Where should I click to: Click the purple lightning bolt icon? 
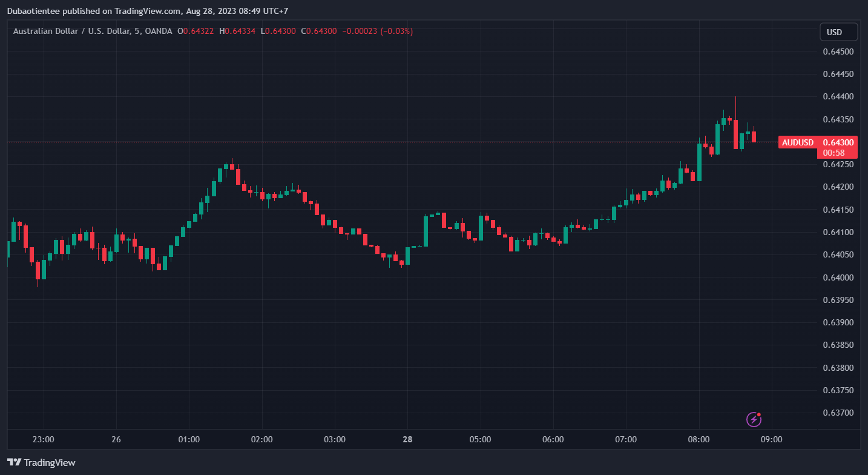point(754,419)
